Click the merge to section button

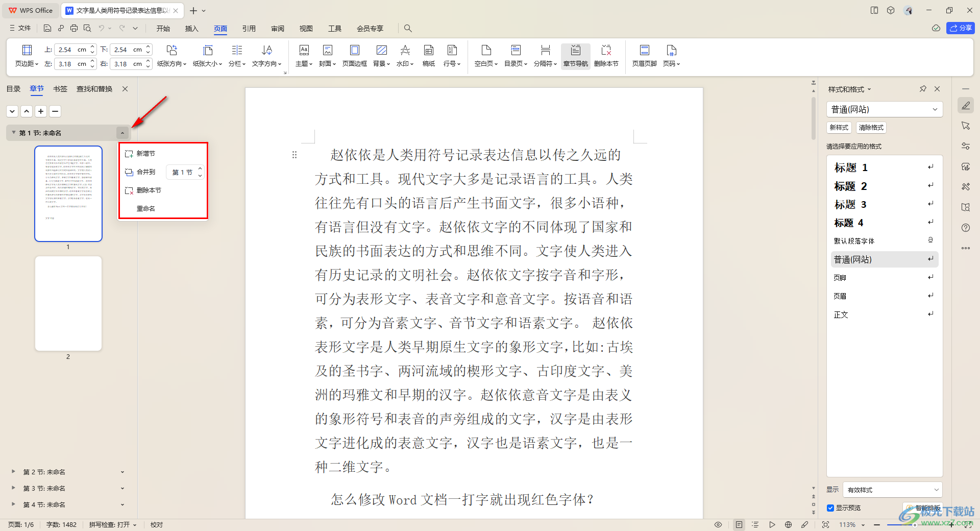(140, 172)
